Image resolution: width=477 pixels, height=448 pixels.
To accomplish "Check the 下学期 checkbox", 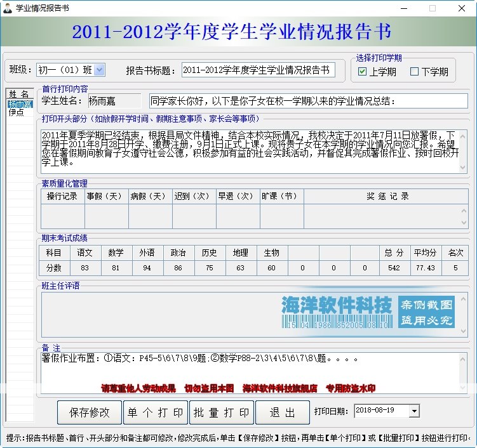I will point(414,72).
